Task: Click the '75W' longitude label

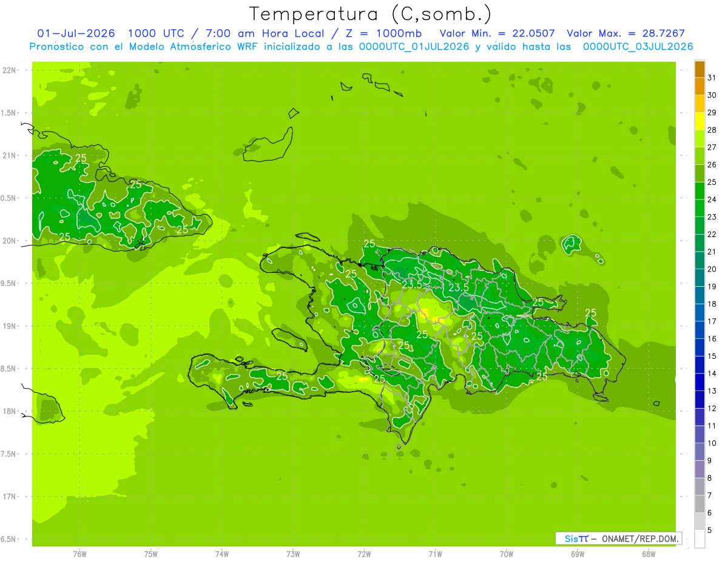Action: [151, 554]
